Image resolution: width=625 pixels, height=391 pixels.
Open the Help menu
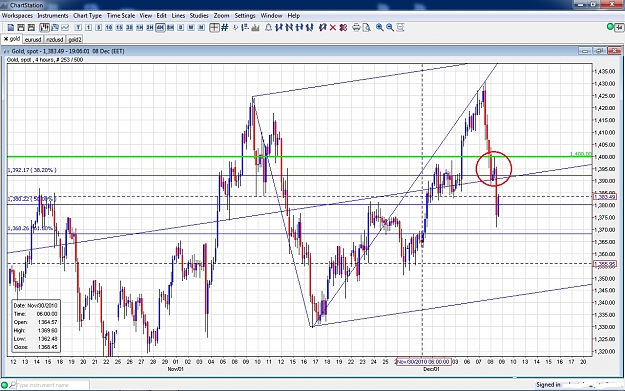(293, 16)
